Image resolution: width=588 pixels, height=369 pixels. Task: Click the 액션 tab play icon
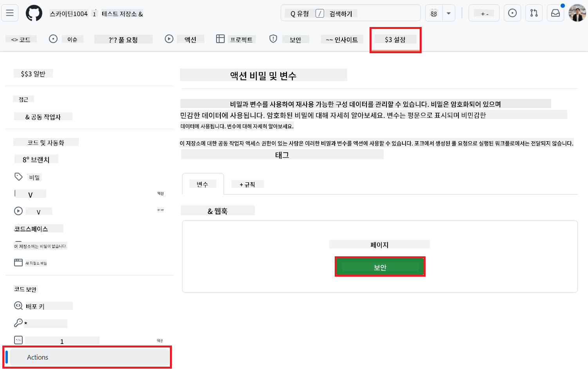pos(169,39)
